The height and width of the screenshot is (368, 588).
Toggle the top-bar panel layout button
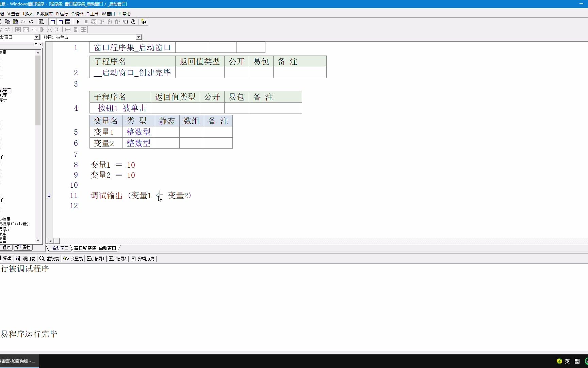tap(60, 21)
